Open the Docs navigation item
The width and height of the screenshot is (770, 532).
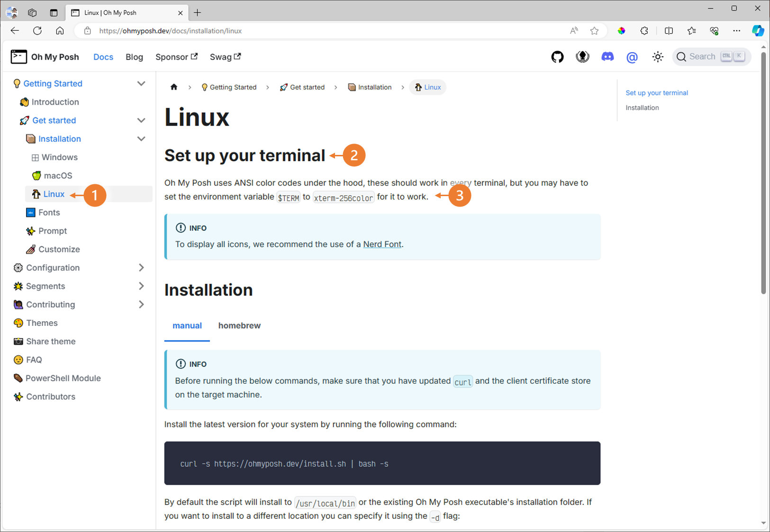point(103,57)
